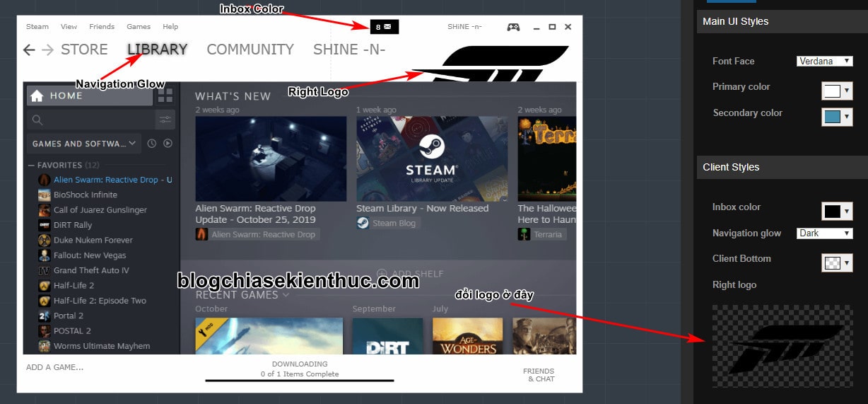Screen dimensions: 868x404
Task: Open Friends & Chat
Action: pos(539,375)
